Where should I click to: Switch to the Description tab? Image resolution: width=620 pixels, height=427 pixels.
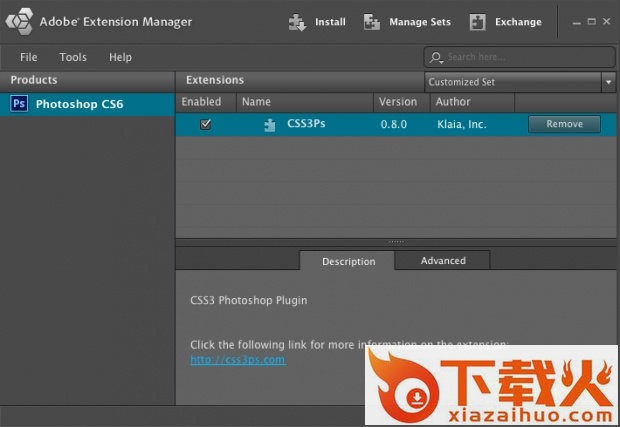[x=347, y=261]
